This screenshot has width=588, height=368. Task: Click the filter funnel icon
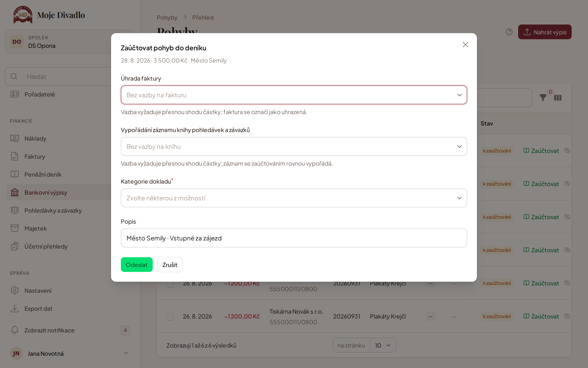click(x=543, y=98)
